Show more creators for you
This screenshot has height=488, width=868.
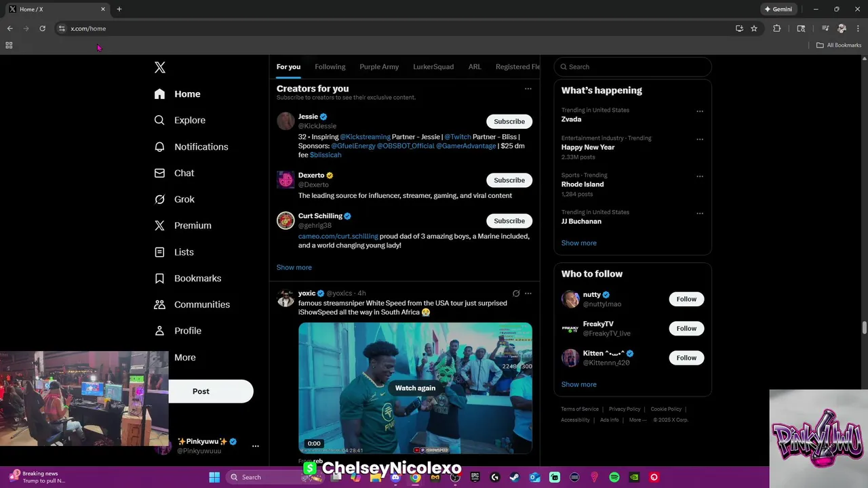[294, 268]
